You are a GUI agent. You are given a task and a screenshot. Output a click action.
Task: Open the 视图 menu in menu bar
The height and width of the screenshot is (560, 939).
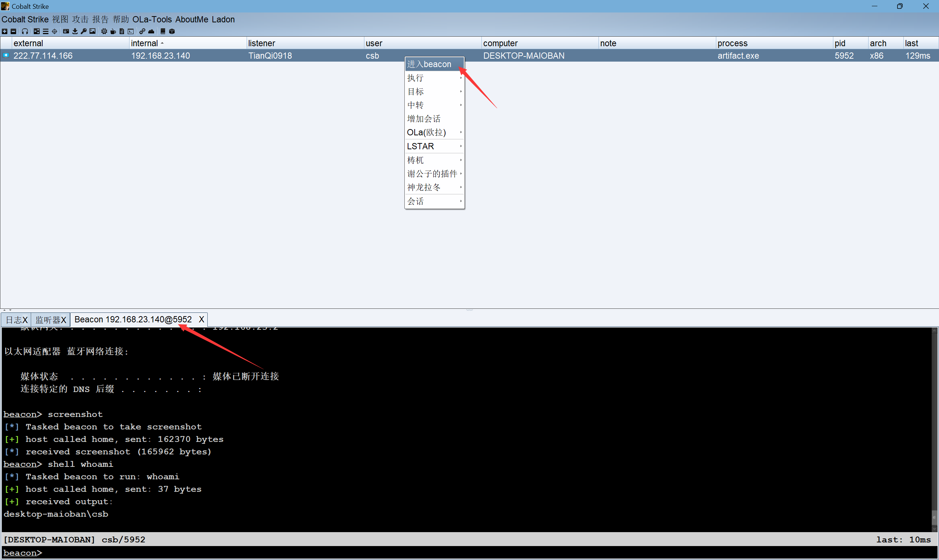coord(60,19)
